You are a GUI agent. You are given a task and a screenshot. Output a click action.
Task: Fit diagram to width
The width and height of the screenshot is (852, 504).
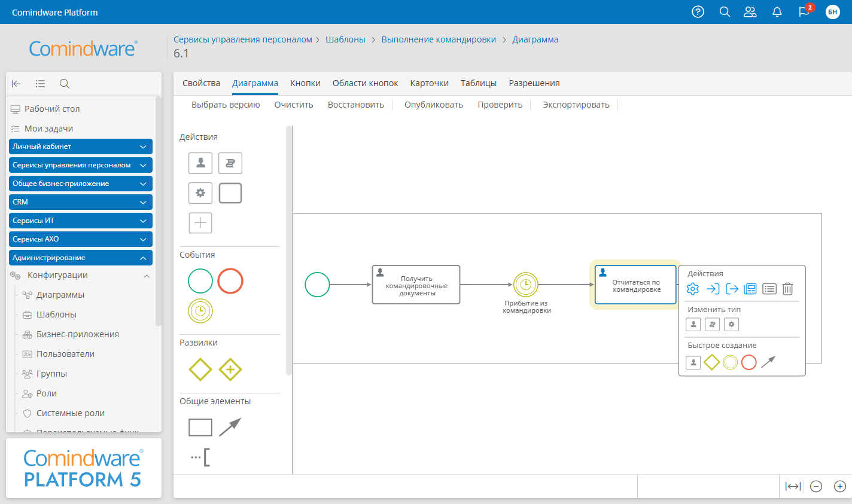pyautogui.click(x=793, y=487)
